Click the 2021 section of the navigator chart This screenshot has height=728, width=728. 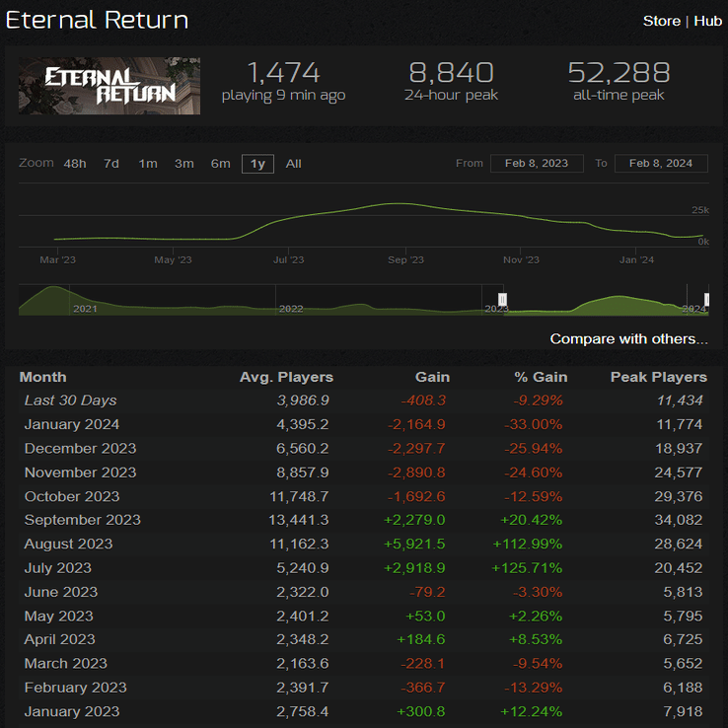(x=85, y=309)
